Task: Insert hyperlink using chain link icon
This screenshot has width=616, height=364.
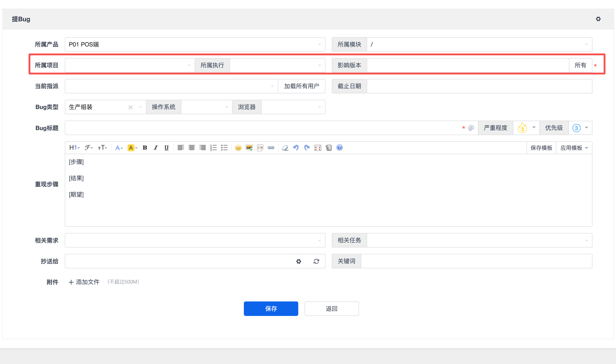Action: 271,148
